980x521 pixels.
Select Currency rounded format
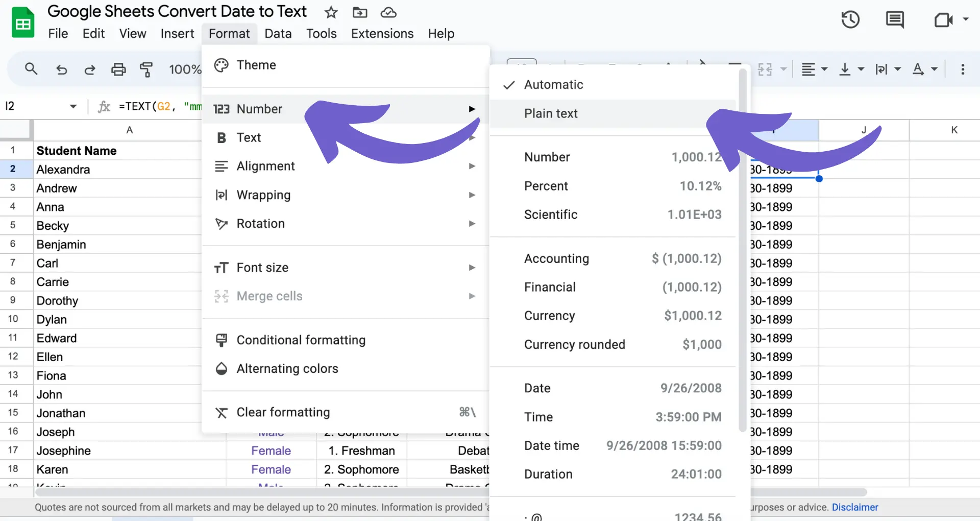(613, 344)
